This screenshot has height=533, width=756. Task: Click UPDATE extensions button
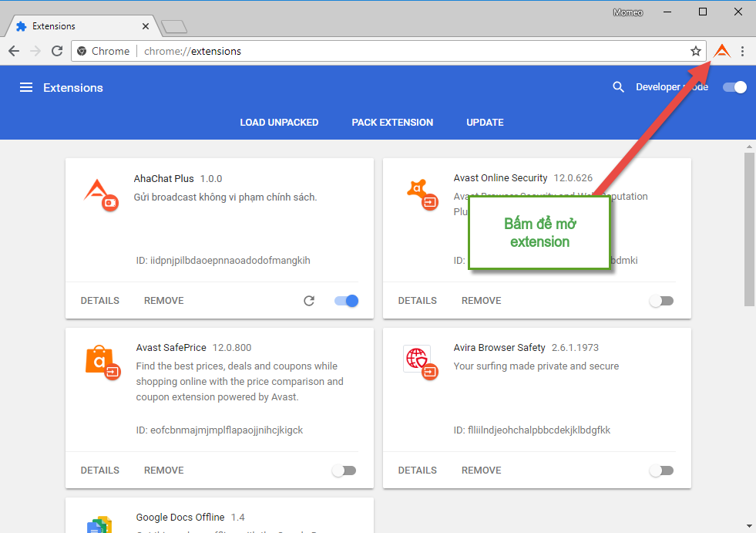485,122
